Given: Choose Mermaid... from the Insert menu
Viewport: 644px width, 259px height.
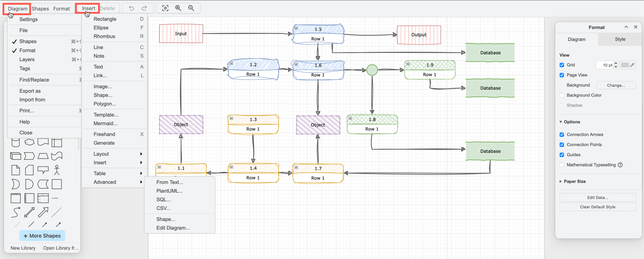Looking at the screenshot, I should click(114, 123).
